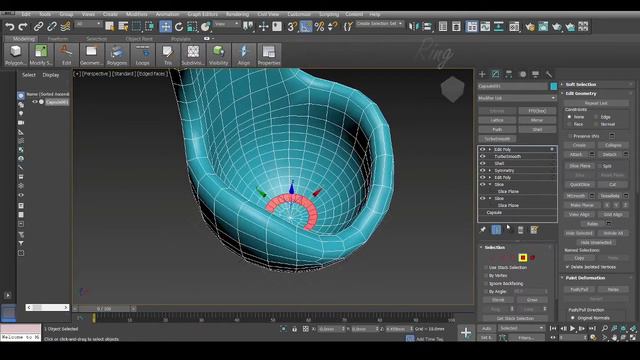The width and height of the screenshot is (640, 360).
Task: Open the Motion command panel tab
Action: click(522, 74)
